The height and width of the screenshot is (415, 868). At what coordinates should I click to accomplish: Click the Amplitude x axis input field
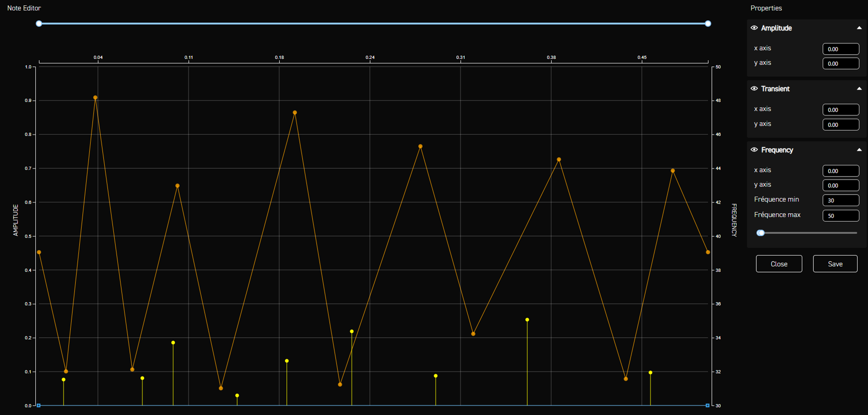pyautogui.click(x=841, y=49)
